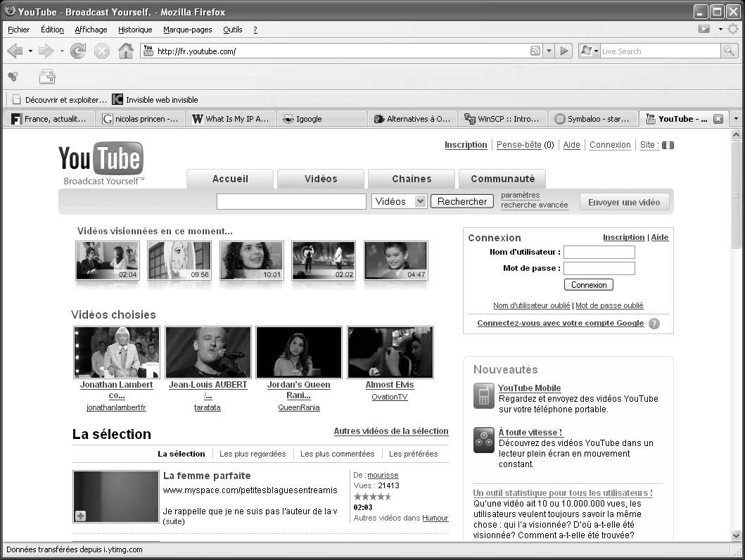The height and width of the screenshot is (560, 745).
Task: Click the YouTube Mobile phone icon
Action: point(484,395)
